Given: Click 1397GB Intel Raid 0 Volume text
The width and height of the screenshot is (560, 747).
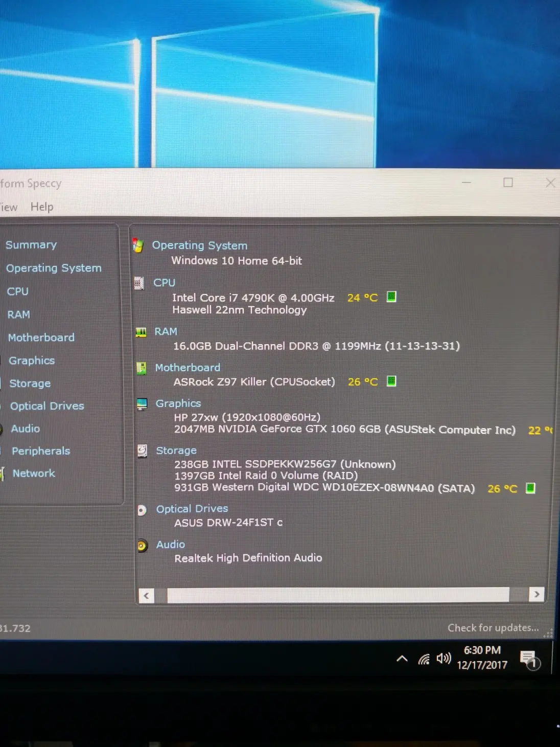Looking at the screenshot, I should (x=266, y=476).
